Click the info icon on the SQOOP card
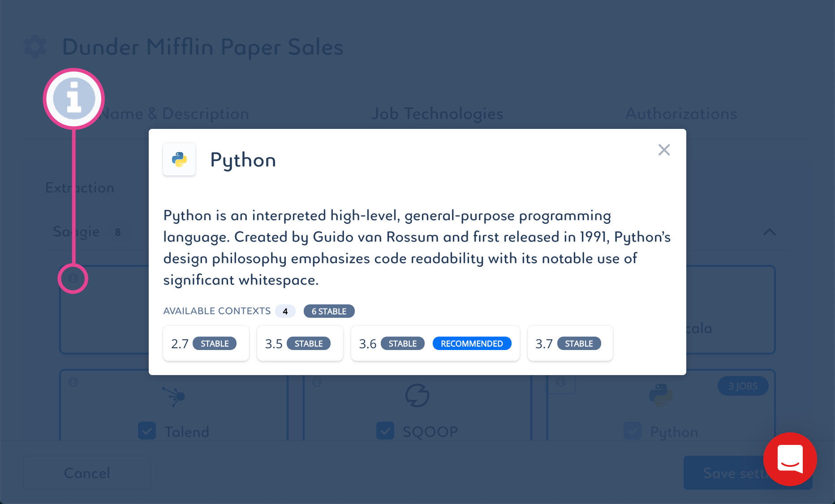Image resolution: width=835 pixels, height=504 pixels. 317,382
